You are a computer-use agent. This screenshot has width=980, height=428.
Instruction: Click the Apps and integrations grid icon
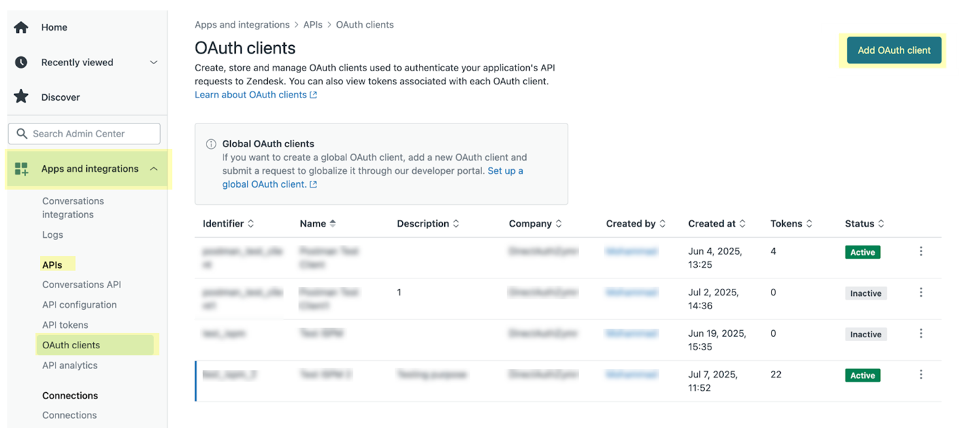pos(22,169)
